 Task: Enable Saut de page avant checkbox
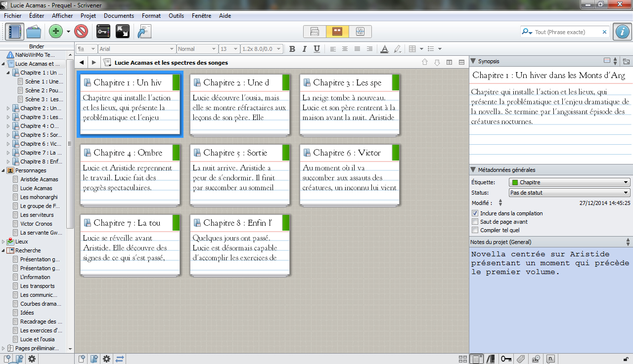click(475, 222)
